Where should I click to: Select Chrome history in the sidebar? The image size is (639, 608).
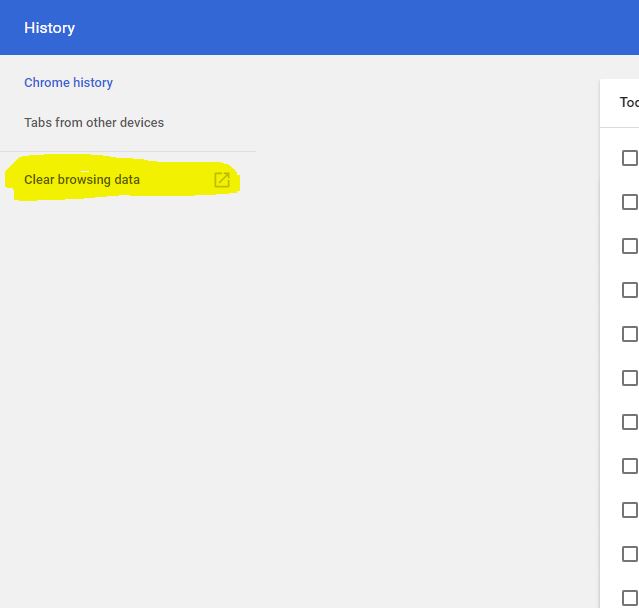(x=68, y=83)
